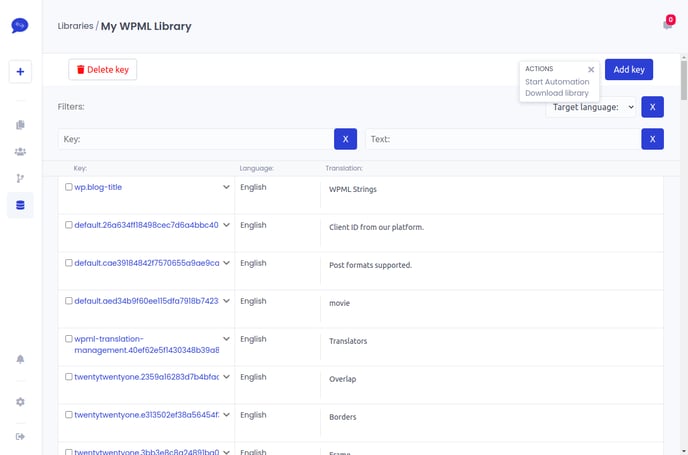Check the twentytwentyone.2359a16283 key checkbox

[68, 376]
